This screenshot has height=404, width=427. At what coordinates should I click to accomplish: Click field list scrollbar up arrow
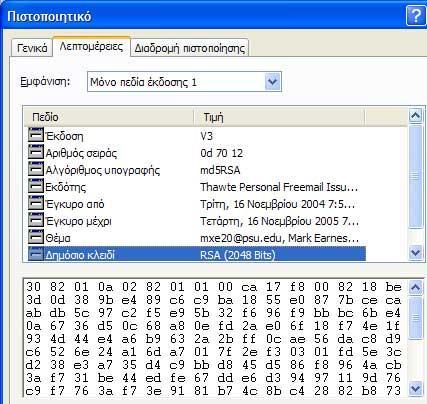[x=415, y=116]
